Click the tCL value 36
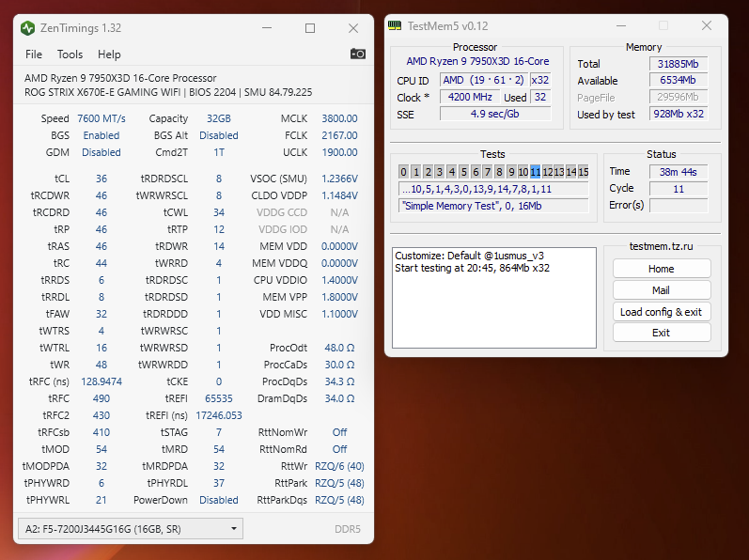Viewport: 749px width, 560px height. (x=101, y=179)
